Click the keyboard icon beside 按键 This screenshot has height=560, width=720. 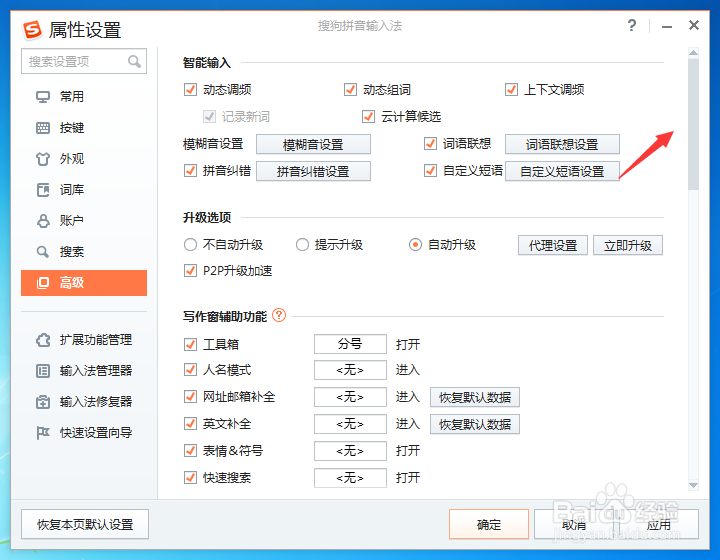43,128
